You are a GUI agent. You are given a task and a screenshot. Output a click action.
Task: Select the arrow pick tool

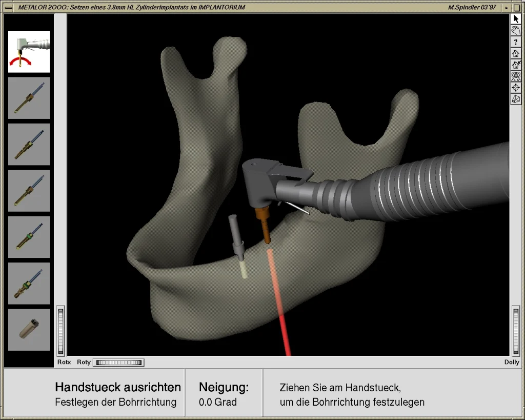point(516,19)
